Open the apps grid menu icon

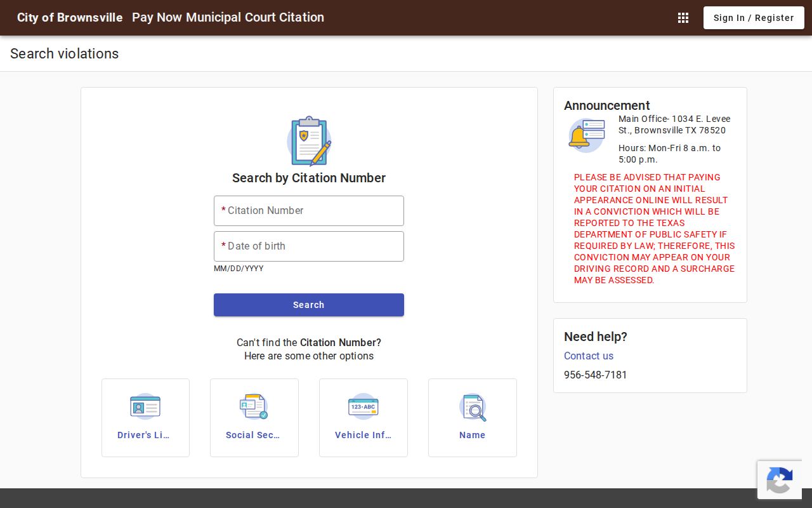pos(683,18)
